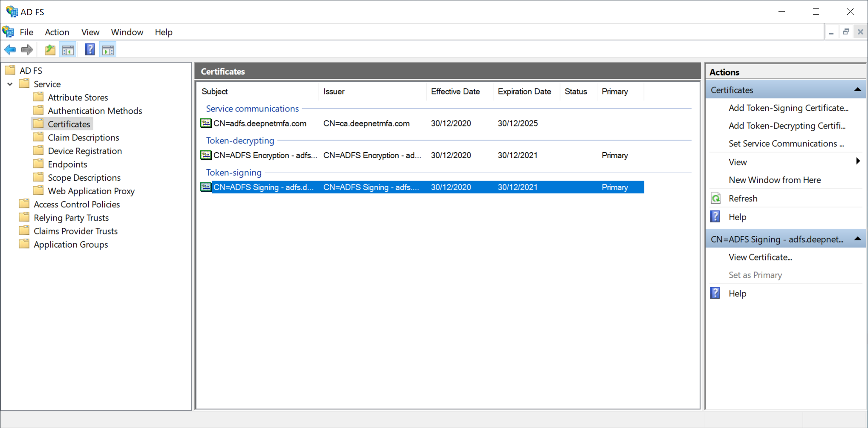Viewport: 868px width, 428px height.
Task: Click Add Token-Signing Certificate action
Action: [x=788, y=108]
